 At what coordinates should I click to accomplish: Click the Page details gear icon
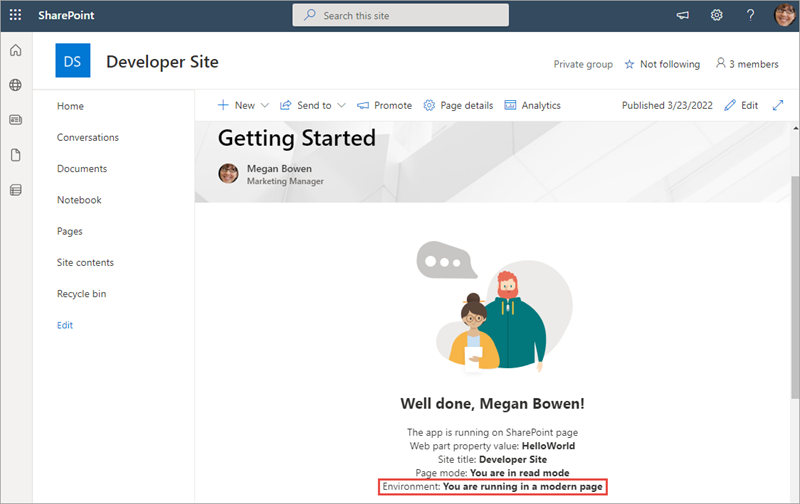429,105
